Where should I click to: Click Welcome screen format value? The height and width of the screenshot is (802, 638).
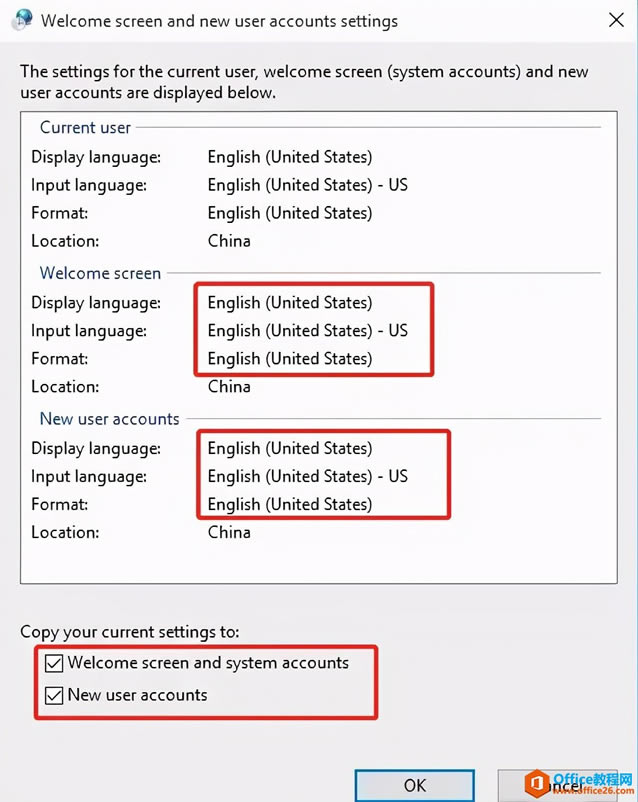290,359
